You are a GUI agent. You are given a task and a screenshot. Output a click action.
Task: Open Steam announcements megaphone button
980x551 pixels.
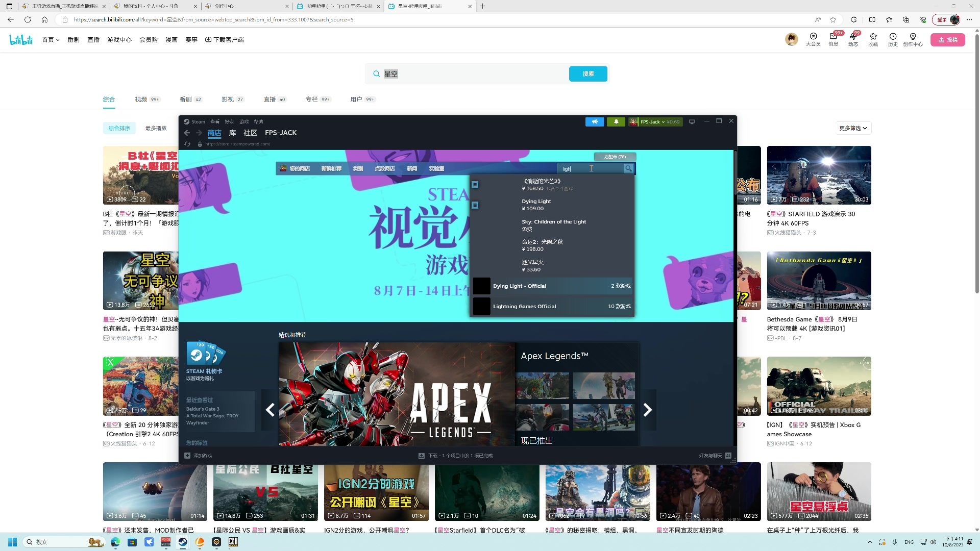click(595, 122)
